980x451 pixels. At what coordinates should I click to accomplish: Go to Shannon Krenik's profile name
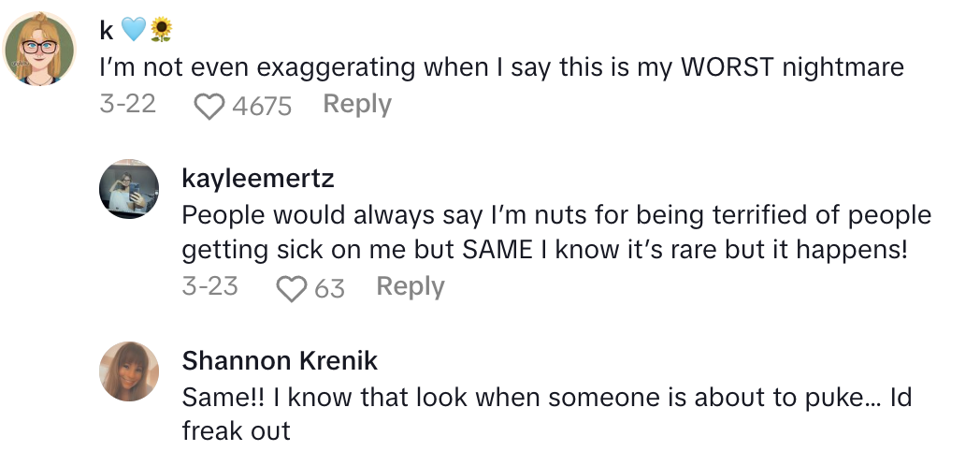(x=280, y=360)
